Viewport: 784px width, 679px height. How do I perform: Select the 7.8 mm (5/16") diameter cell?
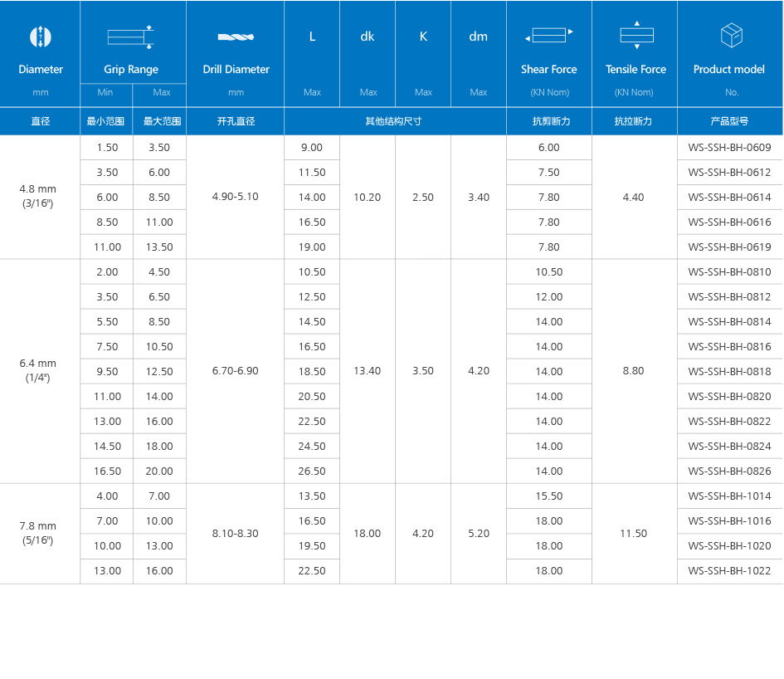tap(38, 533)
